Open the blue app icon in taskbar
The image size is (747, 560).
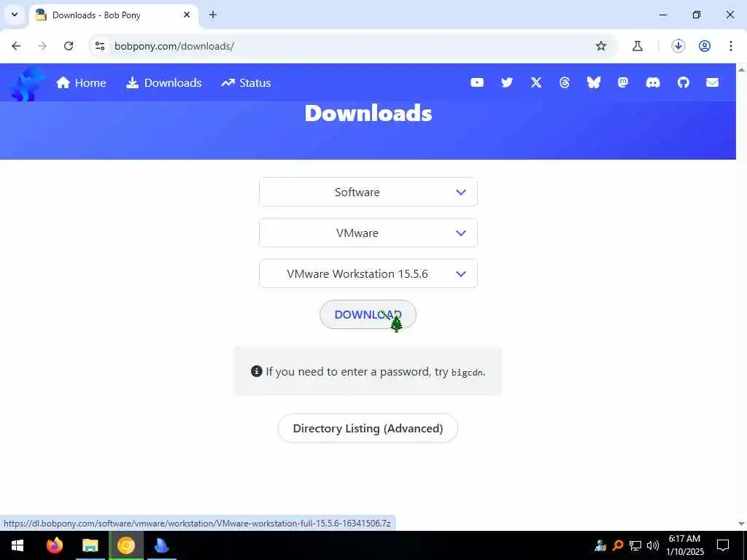pyautogui.click(x=162, y=545)
